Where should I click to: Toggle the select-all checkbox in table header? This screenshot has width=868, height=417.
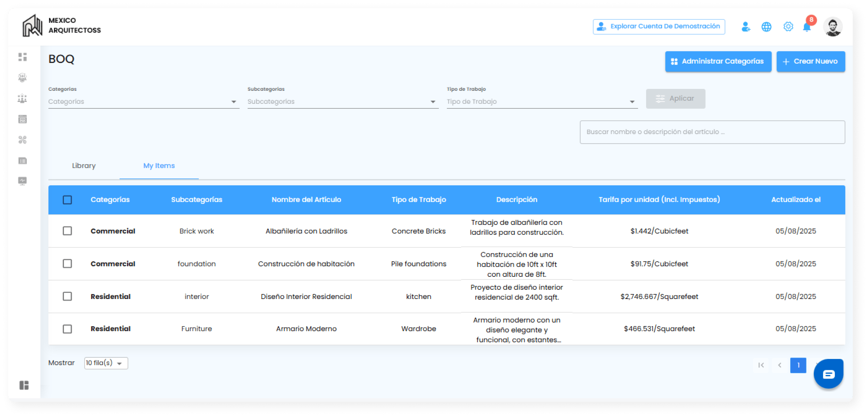(67, 200)
